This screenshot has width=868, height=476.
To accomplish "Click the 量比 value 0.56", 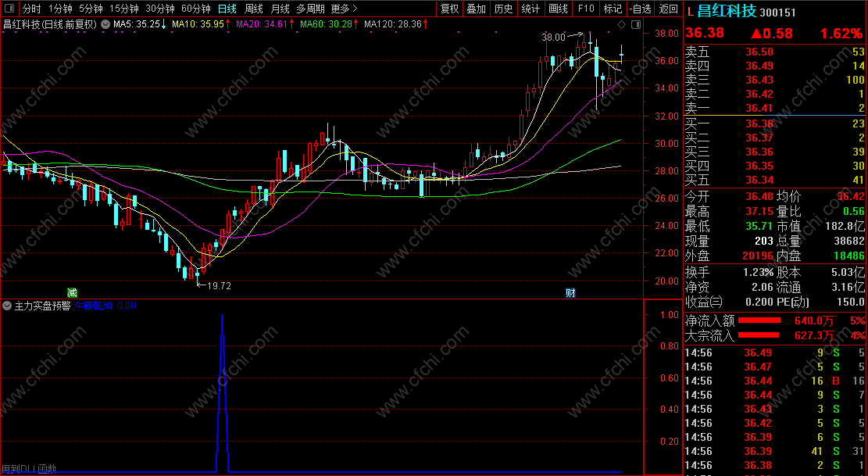I will click(x=853, y=212).
